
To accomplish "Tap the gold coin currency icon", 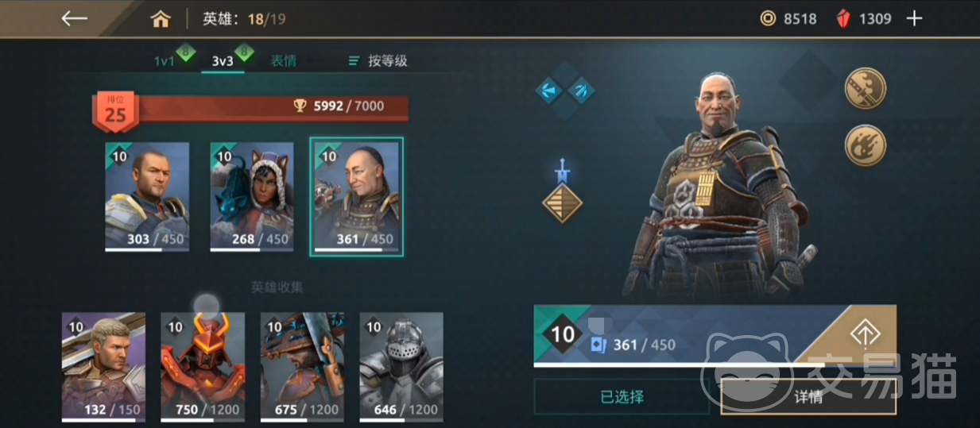I will click(x=768, y=18).
